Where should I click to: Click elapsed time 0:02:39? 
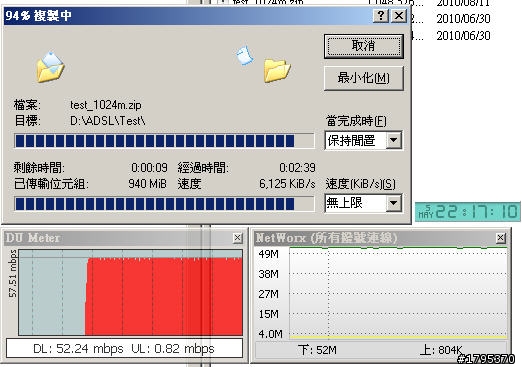pyautogui.click(x=297, y=168)
